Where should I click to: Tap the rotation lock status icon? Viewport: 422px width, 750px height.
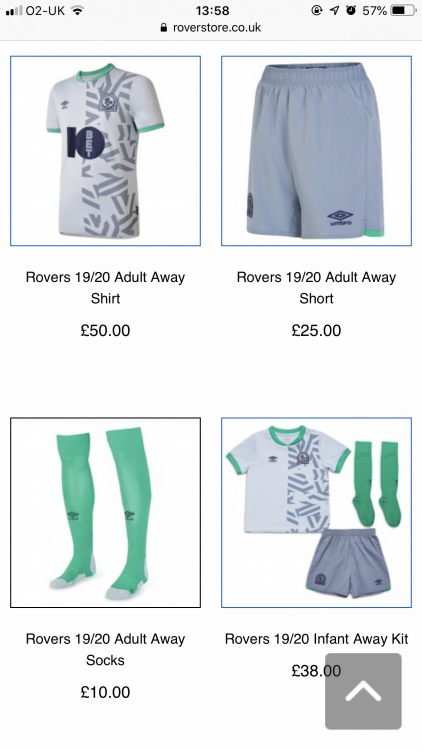(x=316, y=10)
